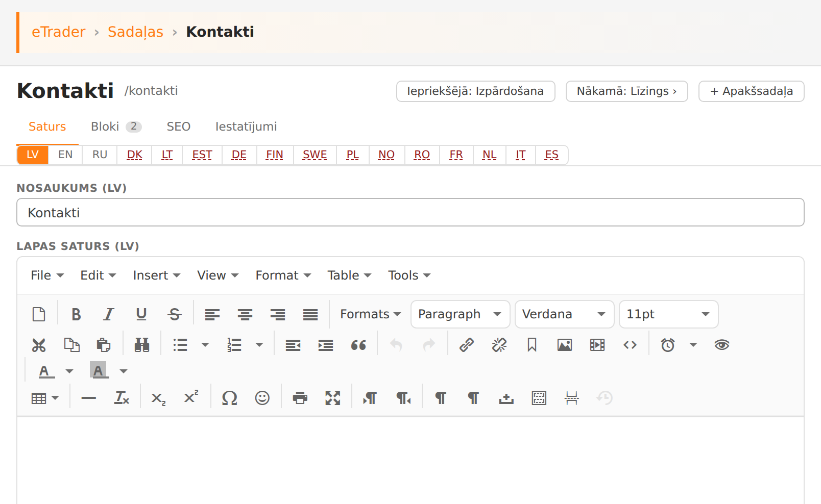821x504 pixels.
Task: Insert a horizontal line
Action: [x=89, y=398]
